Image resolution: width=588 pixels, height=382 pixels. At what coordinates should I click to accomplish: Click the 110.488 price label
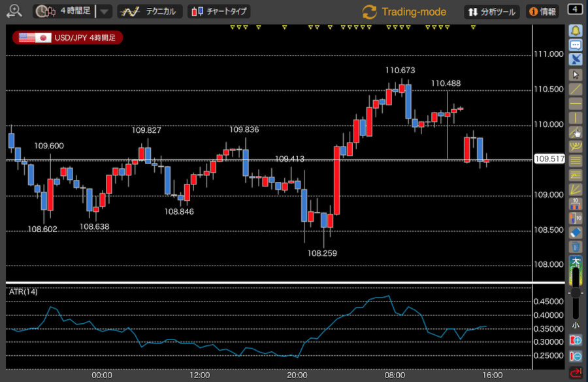tap(446, 83)
